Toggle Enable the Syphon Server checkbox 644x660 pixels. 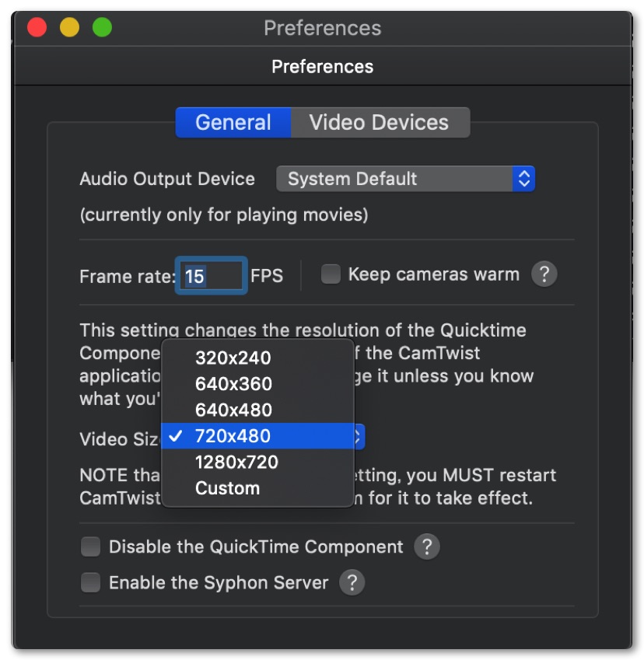[91, 582]
